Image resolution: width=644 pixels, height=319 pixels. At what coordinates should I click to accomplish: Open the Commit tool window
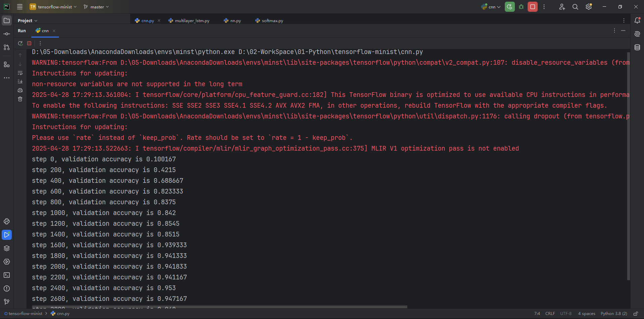[x=7, y=34]
